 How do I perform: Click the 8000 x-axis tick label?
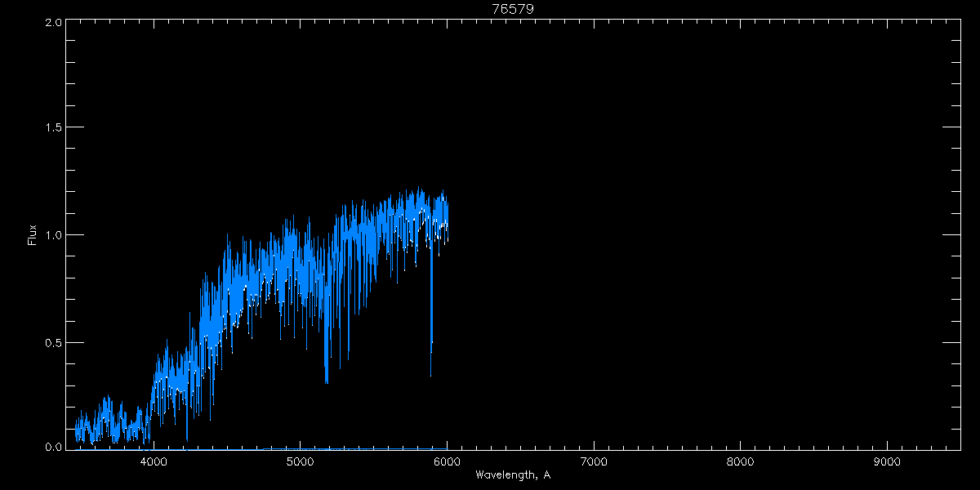(741, 461)
